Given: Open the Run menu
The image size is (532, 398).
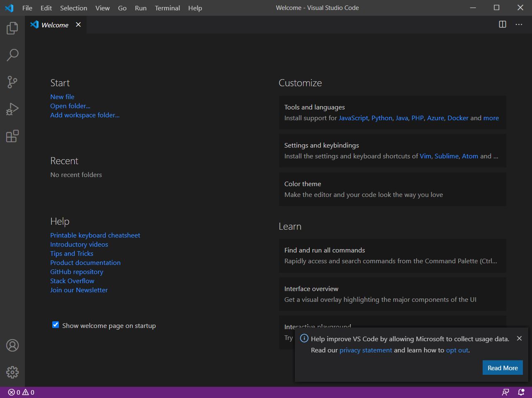Looking at the screenshot, I should click(x=141, y=8).
